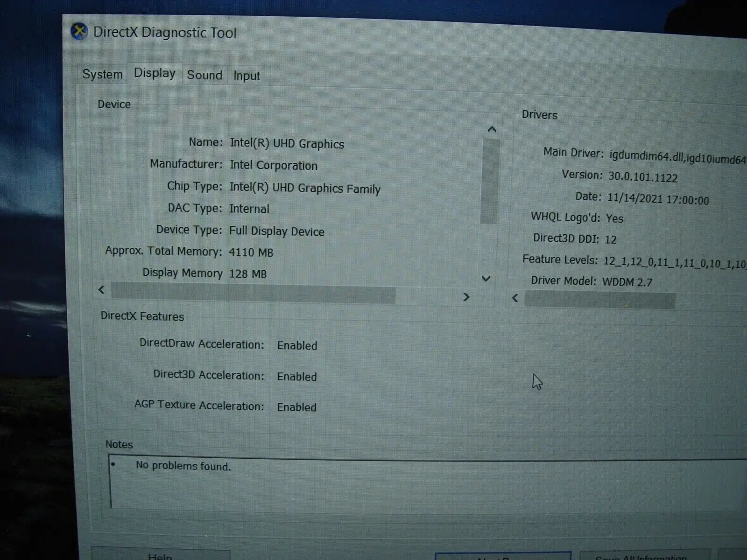
Task: Select the Intel(R) UHD Graphics Family chip value
Action: point(305,188)
